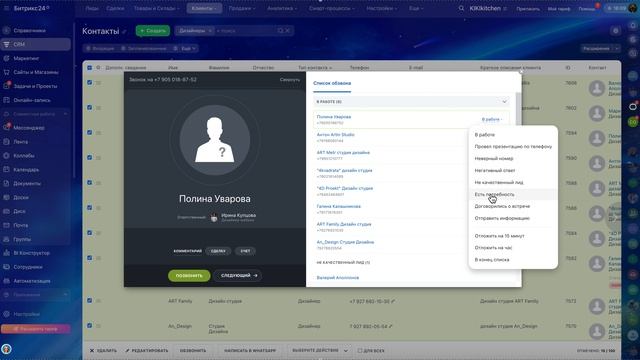Screen dimensions: 640x360
Task: Open Лента feed in the sidebar
Action: [x=20, y=142]
